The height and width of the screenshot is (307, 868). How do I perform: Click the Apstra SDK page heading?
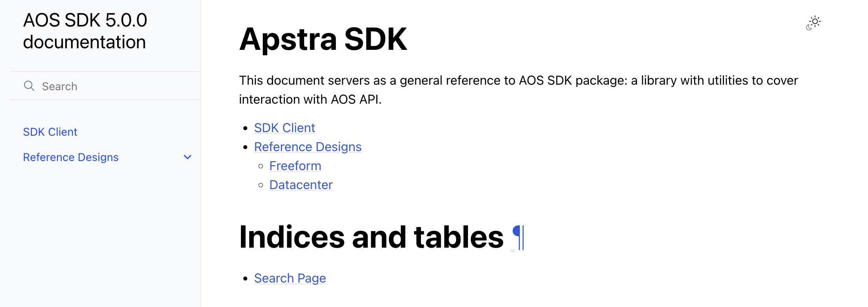coord(323,39)
